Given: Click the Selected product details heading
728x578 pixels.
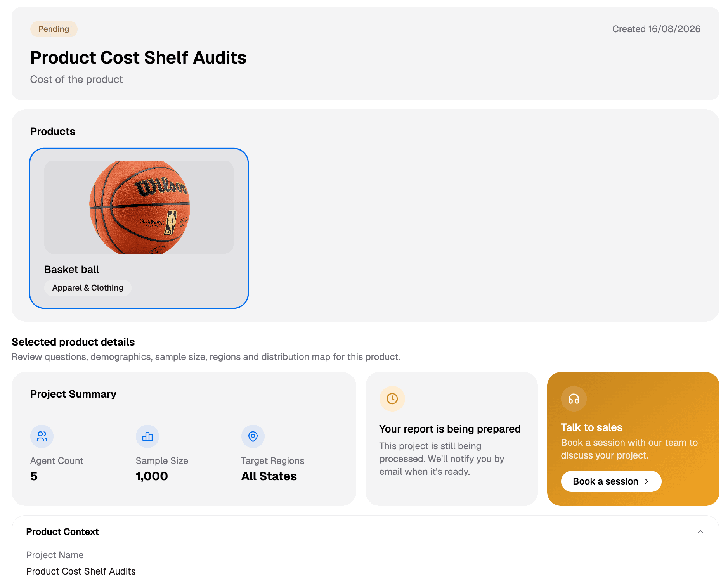Looking at the screenshot, I should [x=73, y=342].
